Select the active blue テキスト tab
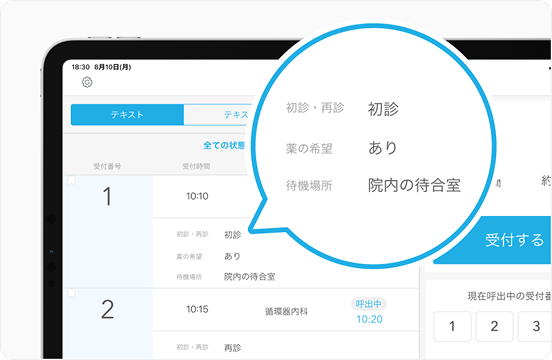This screenshot has width=552, height=360. point(127,115)
